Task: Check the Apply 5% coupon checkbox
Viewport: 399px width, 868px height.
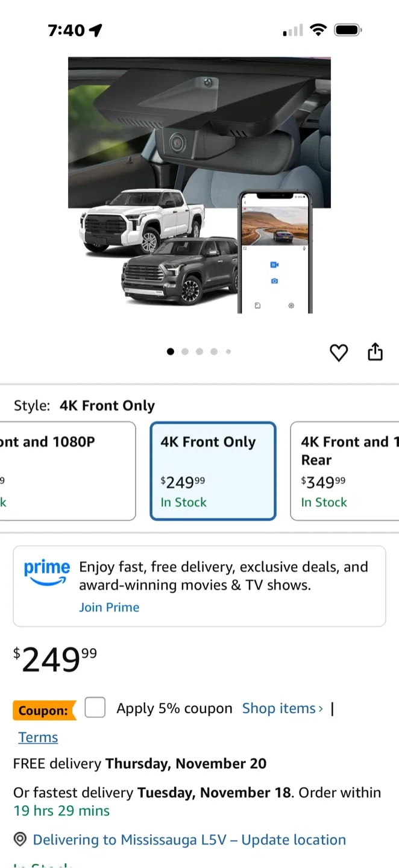Action: [95, 707]
